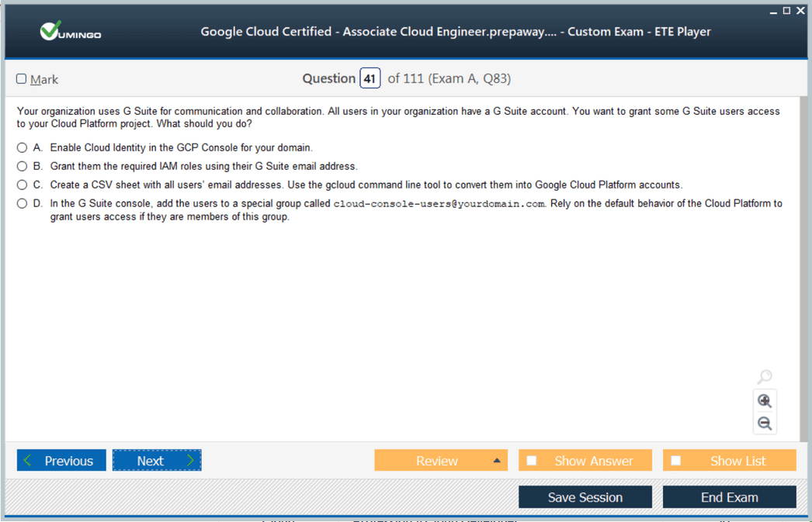Image resolution: width=812 pixels, height=522 pixels.
Task: Select answer A Enable Cloud Identity
Action: [22, 147]
